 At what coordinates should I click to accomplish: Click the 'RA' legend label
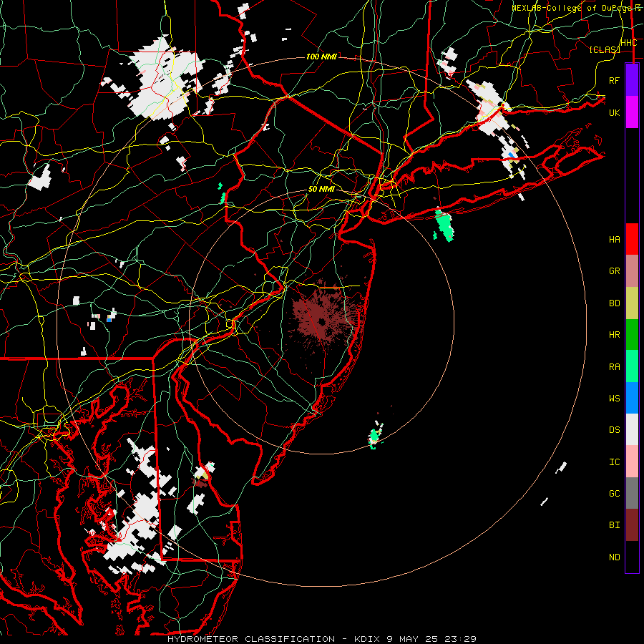pyautogui.click(x=614, y=367)
